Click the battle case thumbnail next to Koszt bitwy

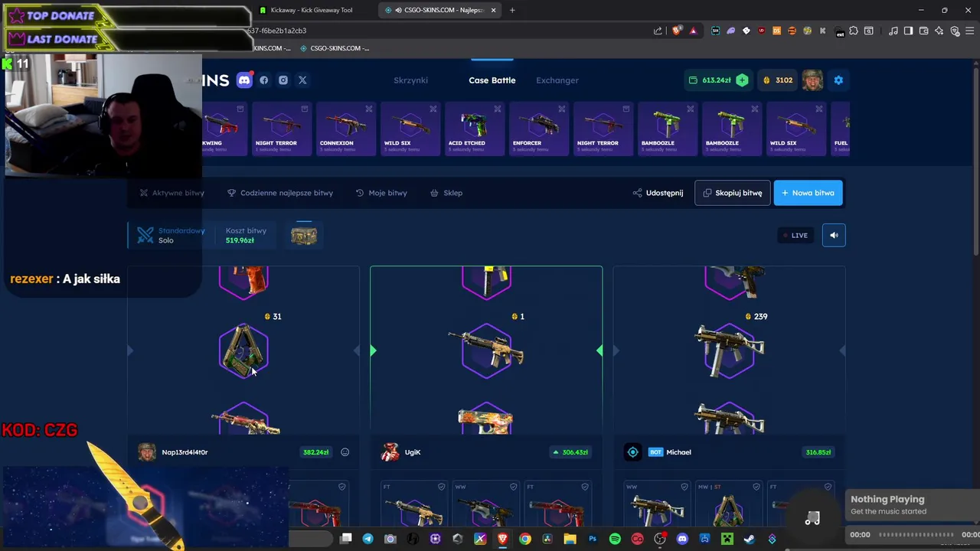(304, 236)
